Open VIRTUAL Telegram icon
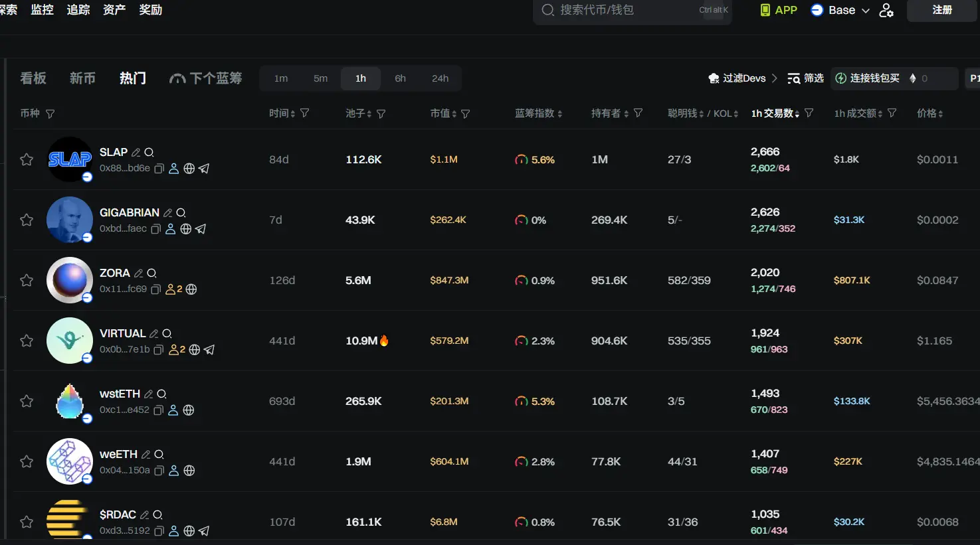Screen dimensions: 980x545 (x=209, y=350)
